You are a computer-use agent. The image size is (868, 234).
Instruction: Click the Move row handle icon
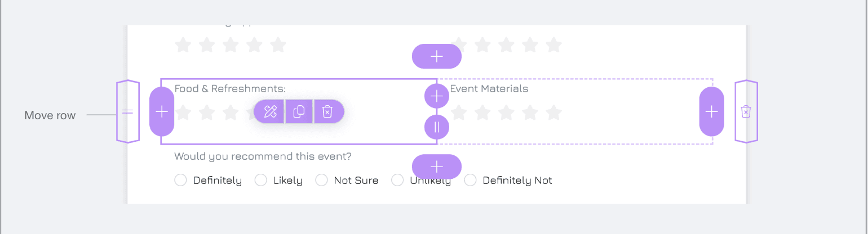click(x=128, y=111)
